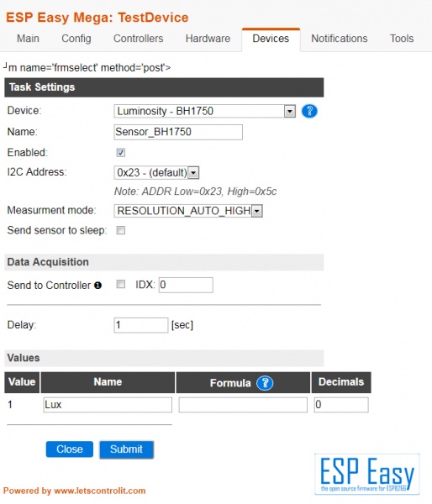Image resolution: width=432 pixels, height=504 pixels.
Task: Open help icon next to Device dropdown
Action: (309, 111)
